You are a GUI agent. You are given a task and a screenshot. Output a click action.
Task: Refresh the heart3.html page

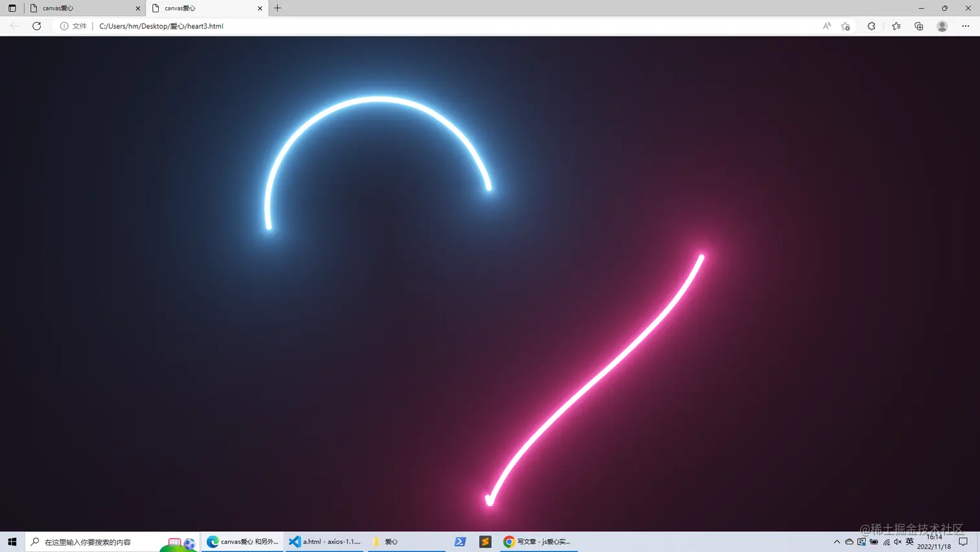tap(36, 26)
